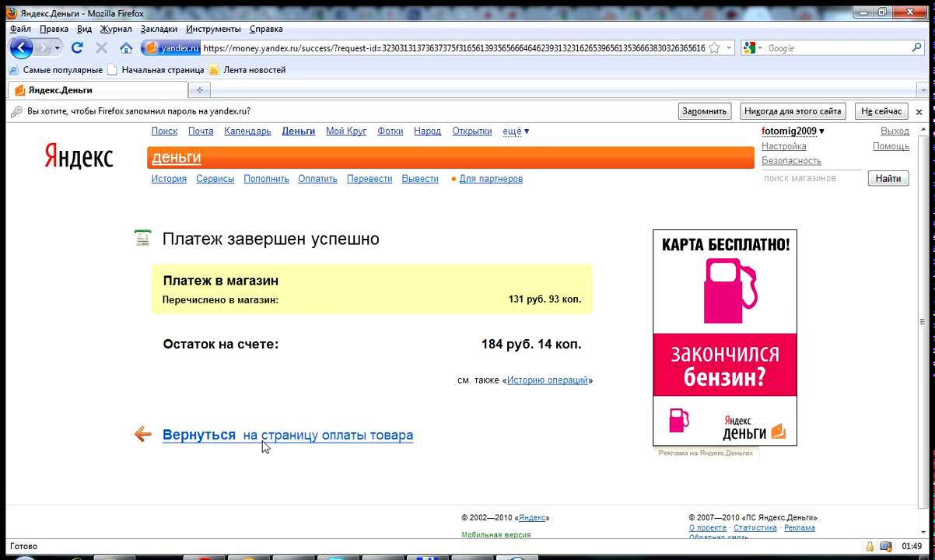Click the Firefox Back arrow button
Screen dimensions: 935x560
click(21, 48)
